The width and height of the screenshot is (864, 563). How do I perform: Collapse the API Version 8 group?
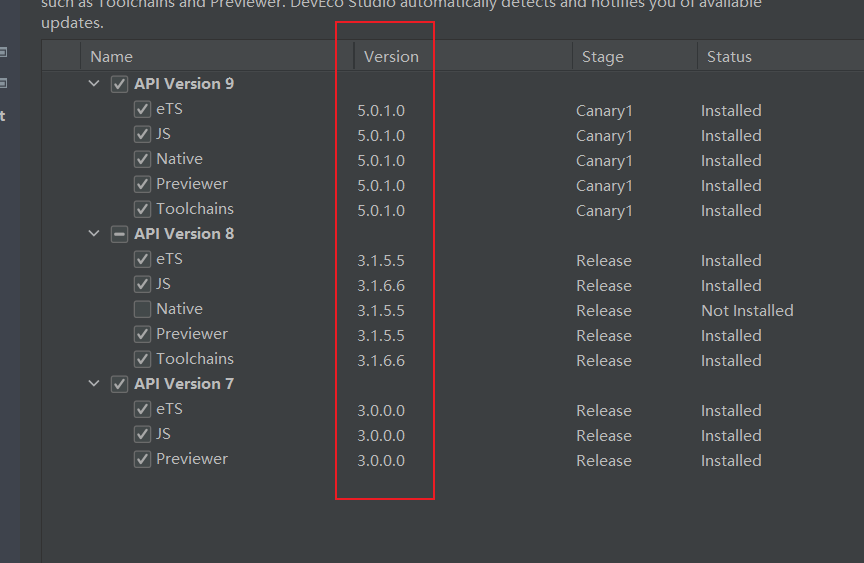[94, 234]
